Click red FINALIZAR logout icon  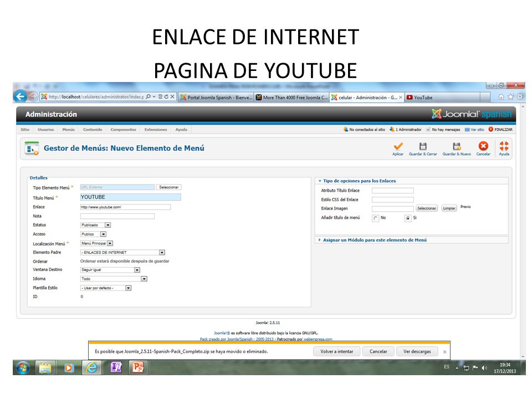point(490,129)
